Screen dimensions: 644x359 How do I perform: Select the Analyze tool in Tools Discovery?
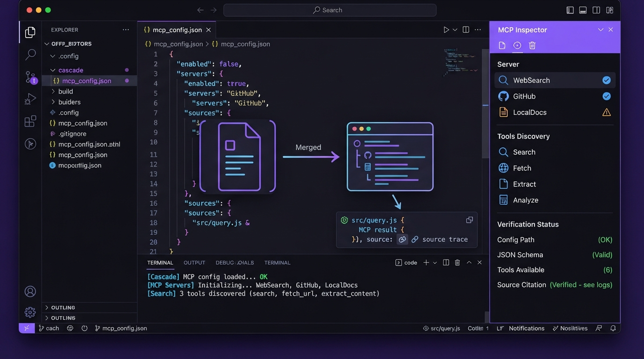pyautogui.click(x=555, y=200)
